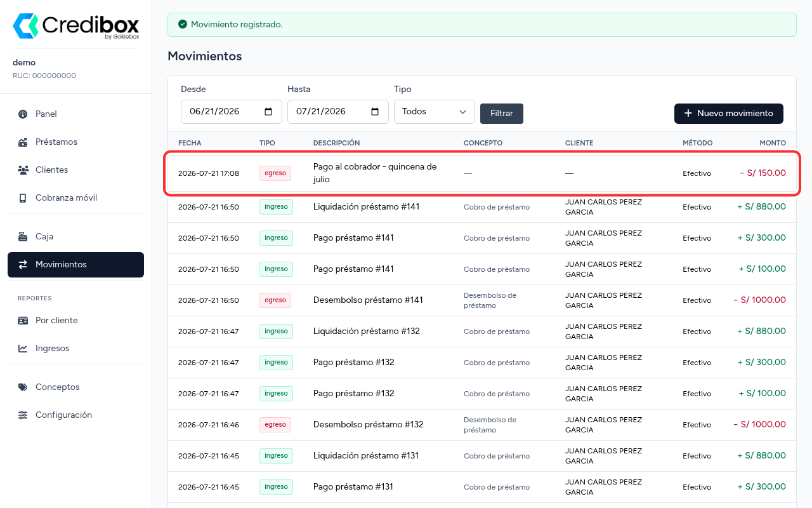
Task: Click 'Liquidación préstamo #131' description
Action: 365,456
